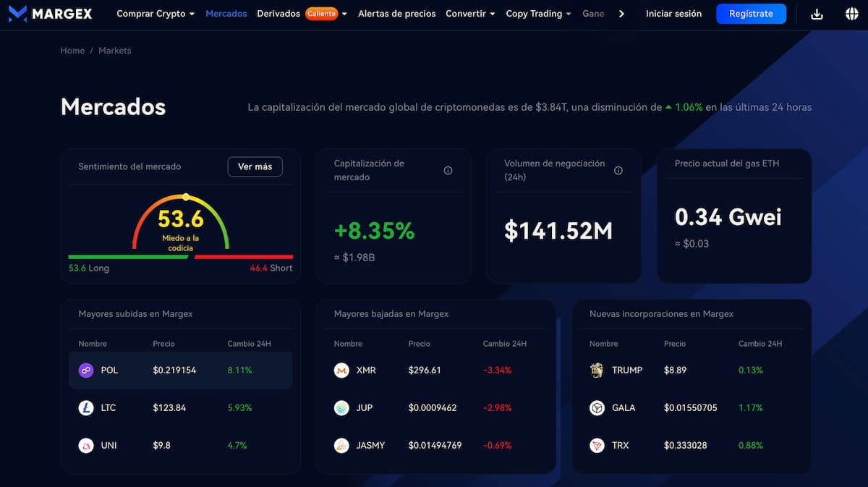Click the Long versus Short sentiment bar
The width and height of the screenshot is (868, 487).
tap(180, 256)
